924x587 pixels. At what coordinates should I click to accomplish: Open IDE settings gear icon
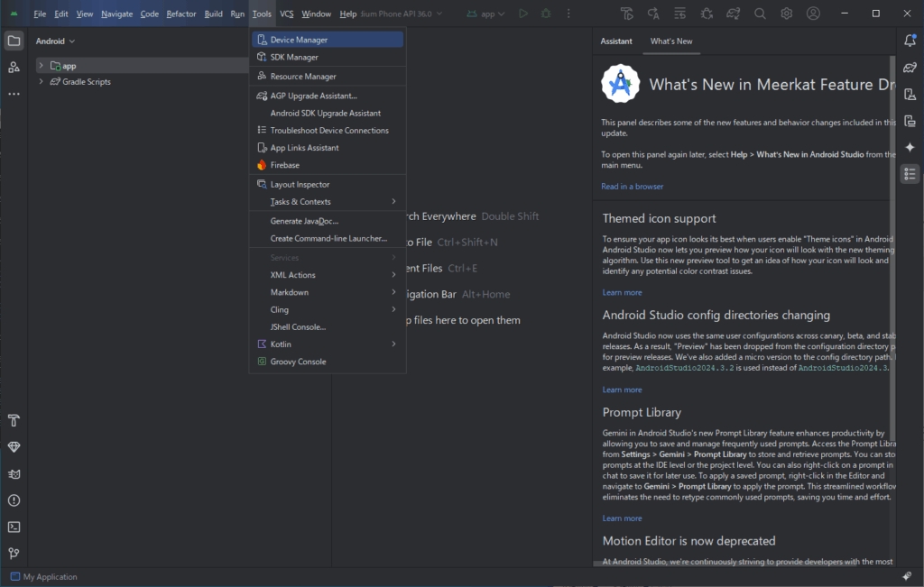(787, 14)
